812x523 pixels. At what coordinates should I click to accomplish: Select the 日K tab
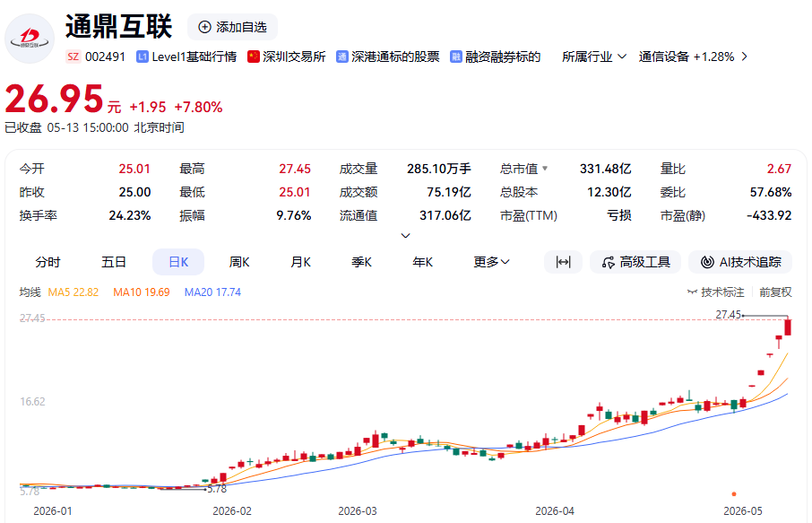[x=178, y=262]
